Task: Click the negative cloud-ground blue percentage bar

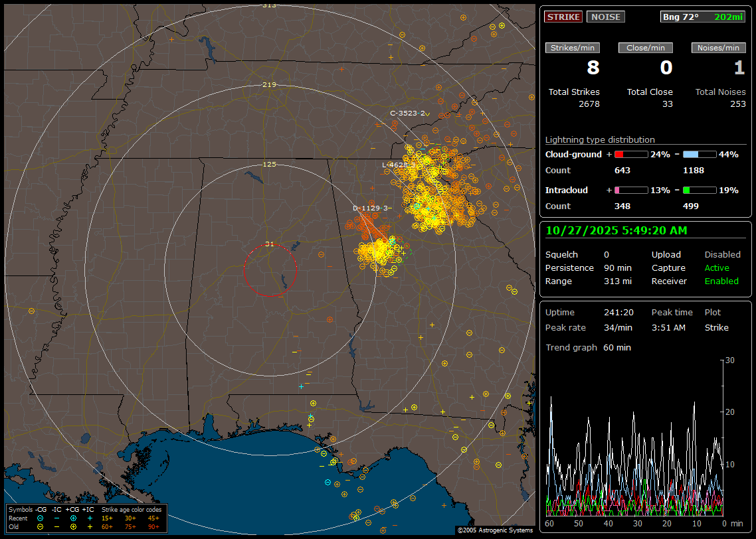Action: [x=700, y=154]
